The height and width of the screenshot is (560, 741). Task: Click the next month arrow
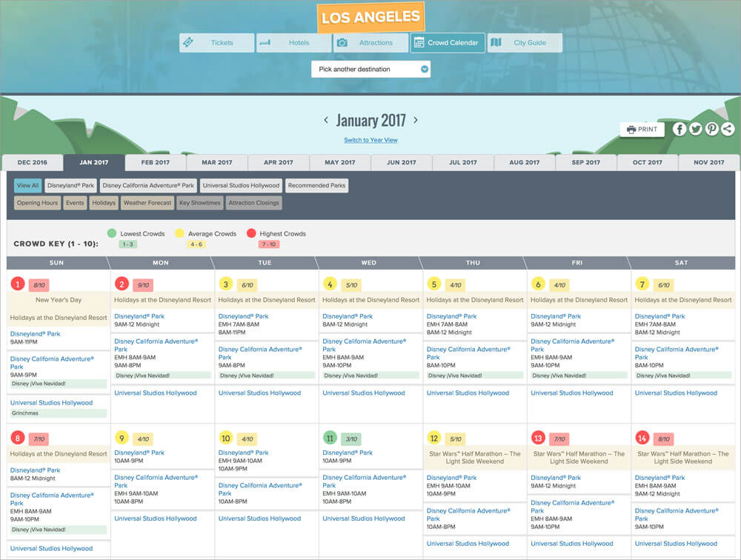coord(416,119)
